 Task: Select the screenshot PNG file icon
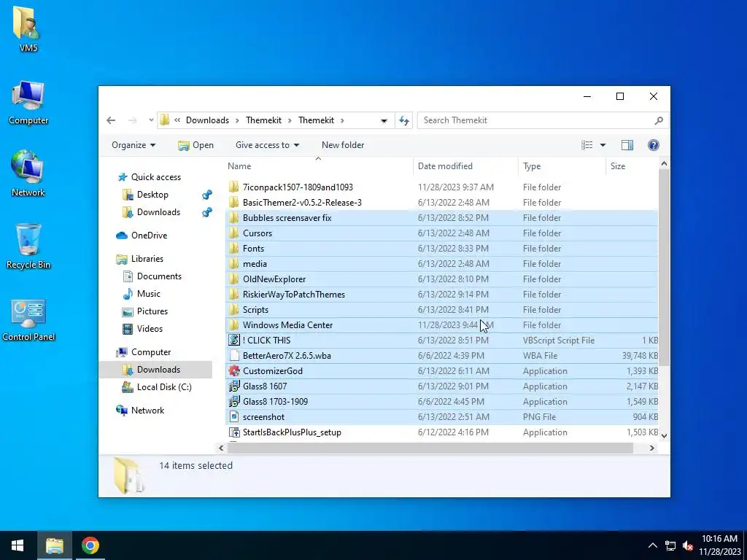pyautogui.click(x=234, y=417)
